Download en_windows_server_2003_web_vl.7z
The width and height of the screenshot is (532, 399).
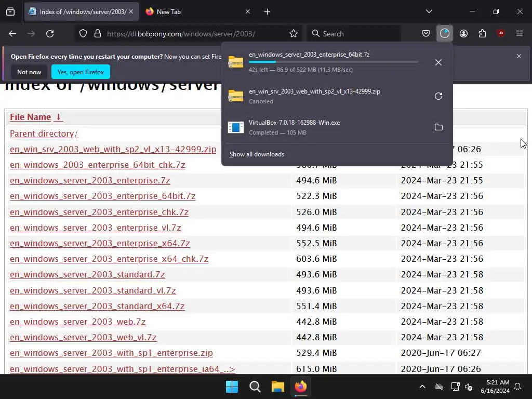83,337
